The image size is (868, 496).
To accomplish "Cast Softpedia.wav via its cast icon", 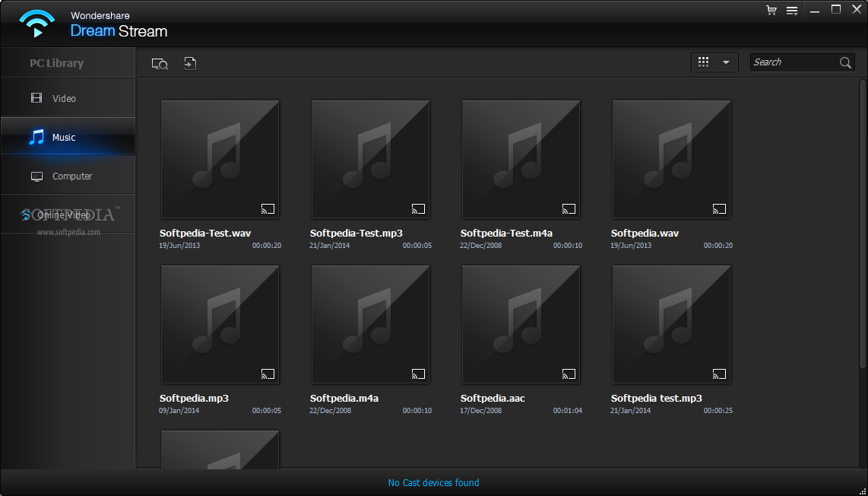I will coord(720,209).
